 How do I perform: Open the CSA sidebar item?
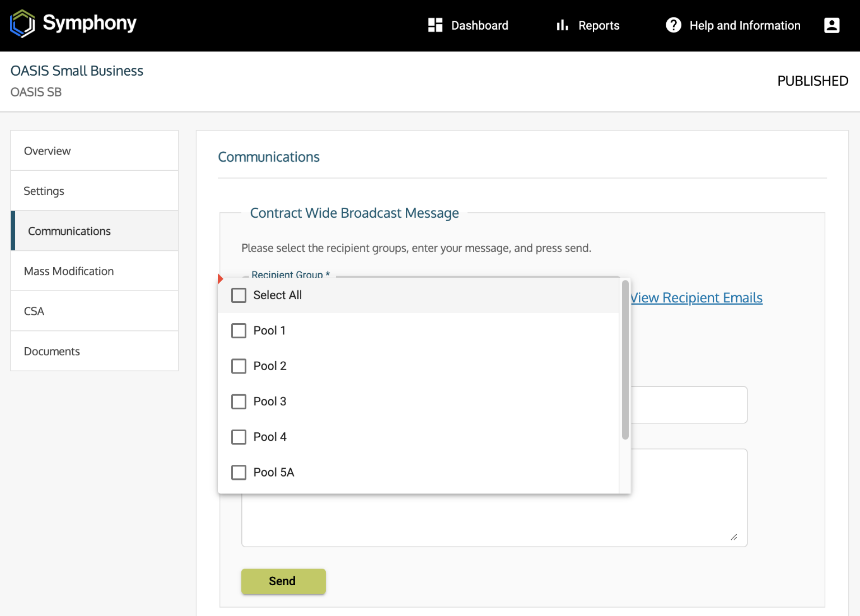pos(95,311)
